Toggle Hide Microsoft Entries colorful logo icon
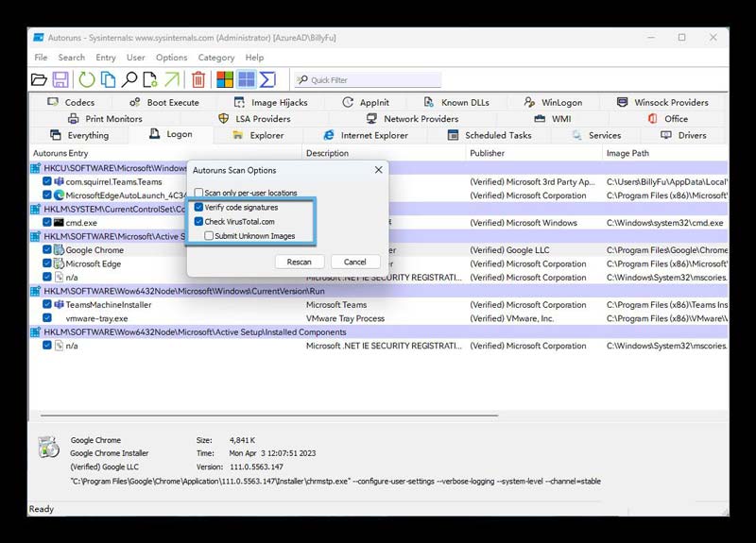Image resolution: width=756 pixels, height=543 pixels. pos(225,79)
